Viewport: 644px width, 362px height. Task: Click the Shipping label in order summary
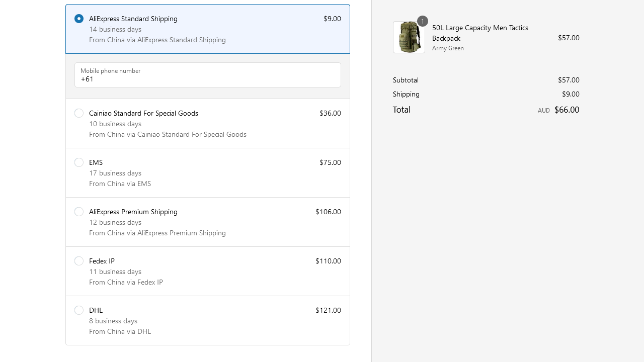[406, 94]
